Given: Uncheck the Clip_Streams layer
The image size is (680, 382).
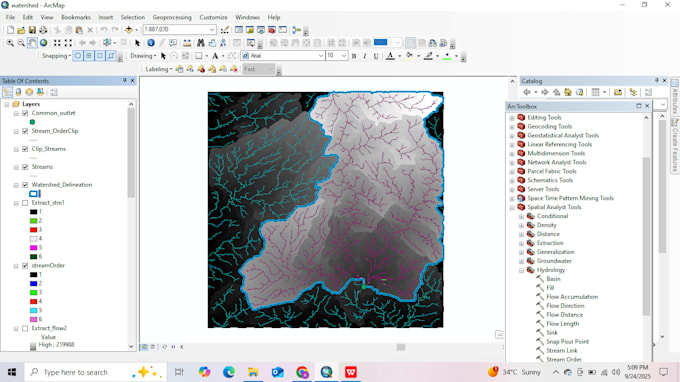Looking at the screenshot, I should tap(25, 149).
